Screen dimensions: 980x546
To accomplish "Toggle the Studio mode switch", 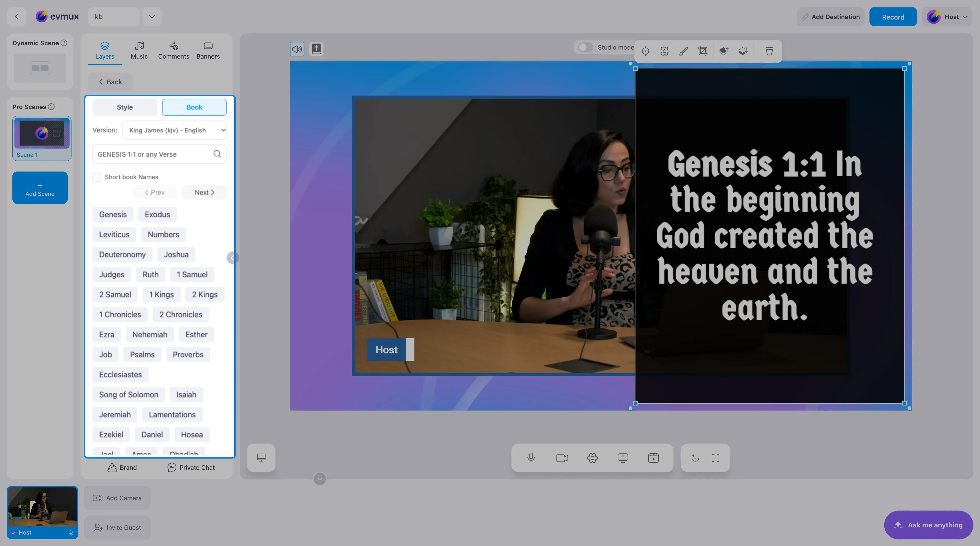I will (585, 47).
